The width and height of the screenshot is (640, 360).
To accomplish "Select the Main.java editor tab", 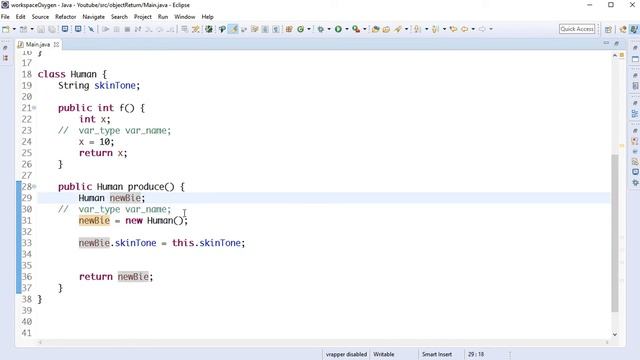I will (x=37, y=44).
